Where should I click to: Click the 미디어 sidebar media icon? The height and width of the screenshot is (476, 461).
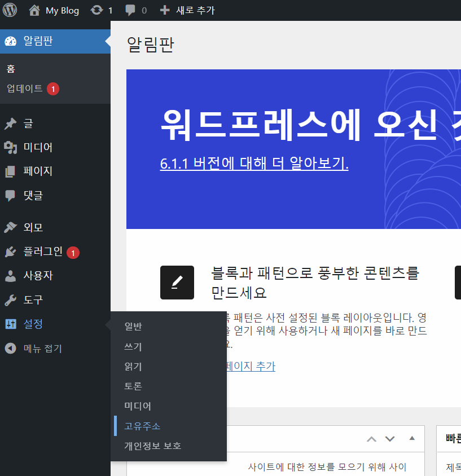pyautogui.click(x=10, y=148)
